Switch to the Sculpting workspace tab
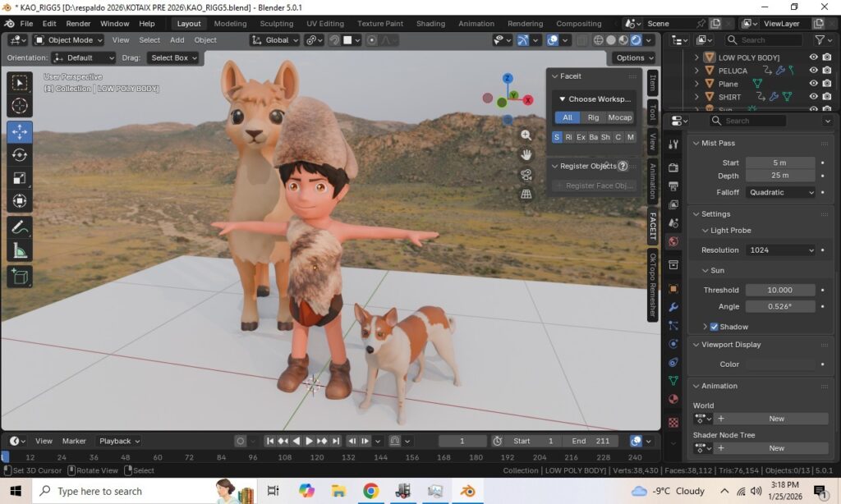The width and height of the screenshot is (841, 504). [277, 24]
